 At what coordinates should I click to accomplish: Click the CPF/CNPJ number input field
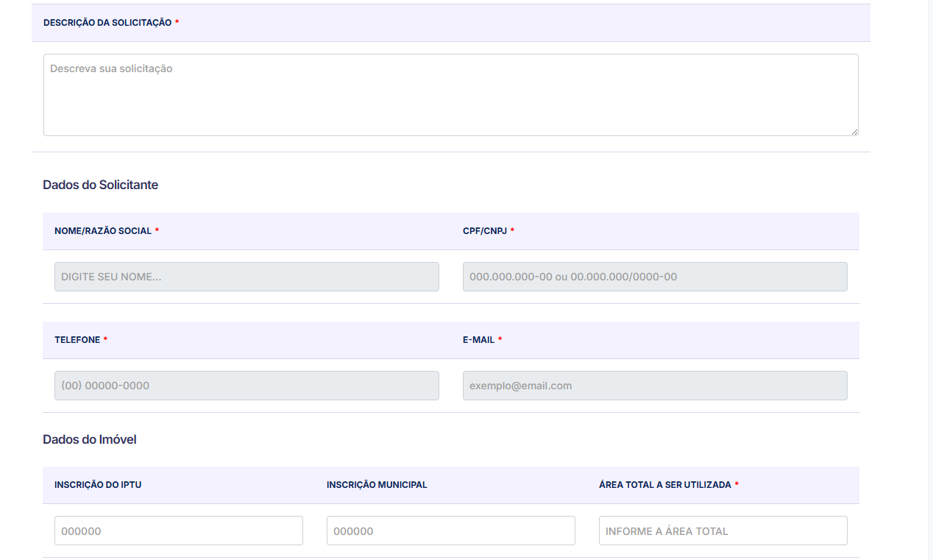click(655, 277)
